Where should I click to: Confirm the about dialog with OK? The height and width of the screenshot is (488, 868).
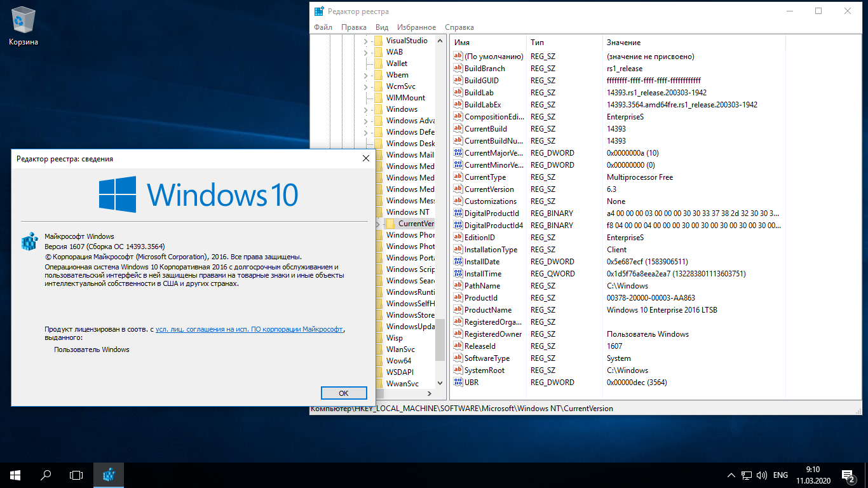point(344,393)
